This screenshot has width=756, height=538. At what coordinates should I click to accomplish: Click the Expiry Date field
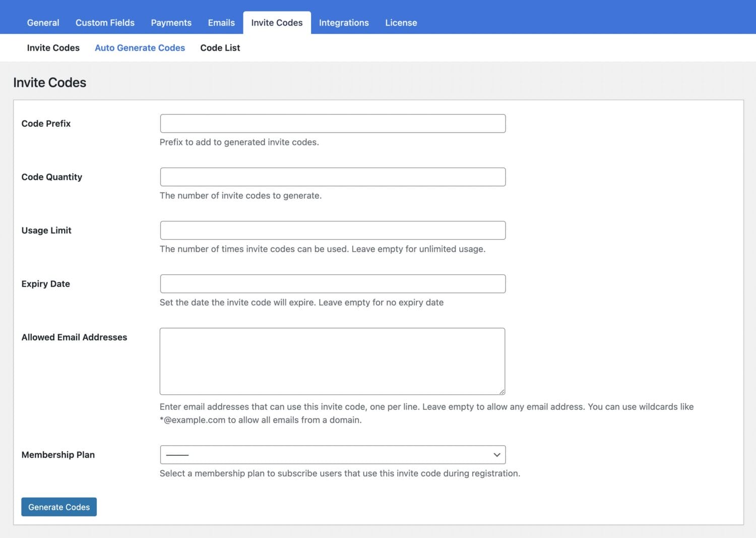click(x=333, y=284)
